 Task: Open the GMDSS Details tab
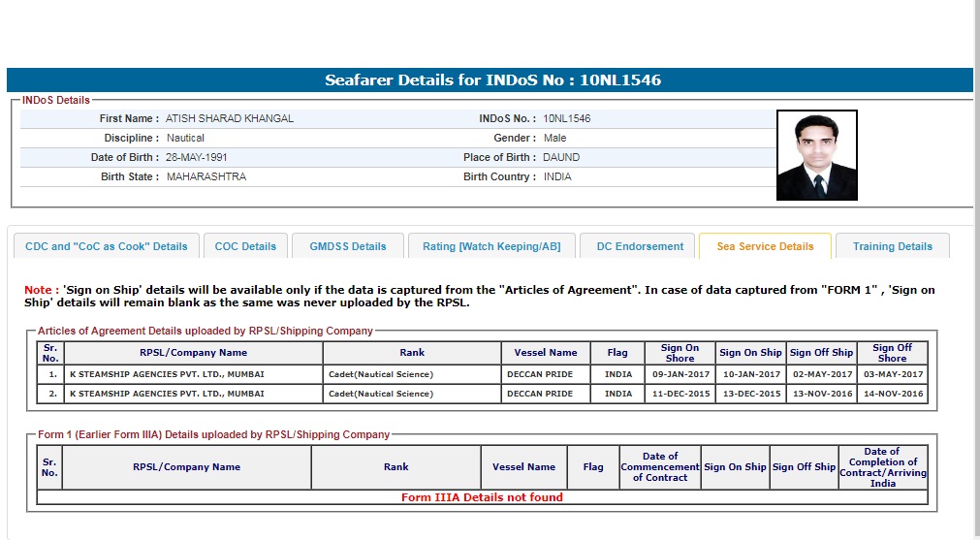tap(348, 246)
